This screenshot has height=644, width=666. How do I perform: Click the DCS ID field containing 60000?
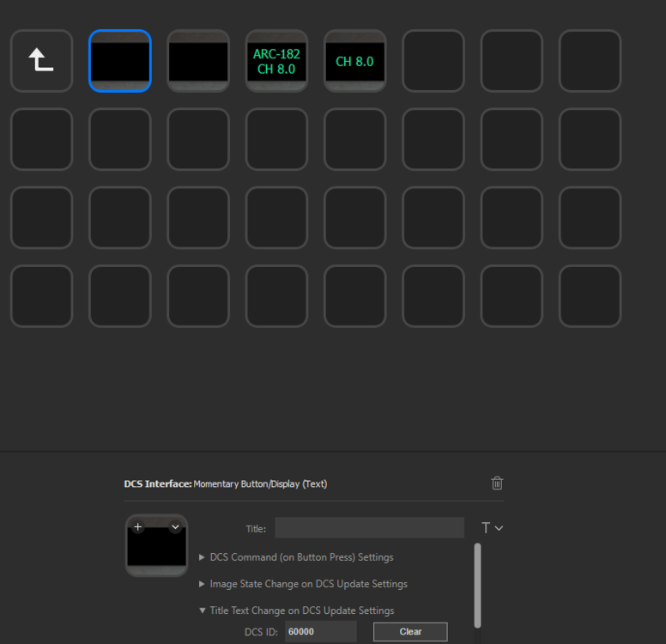pos(321,632)
